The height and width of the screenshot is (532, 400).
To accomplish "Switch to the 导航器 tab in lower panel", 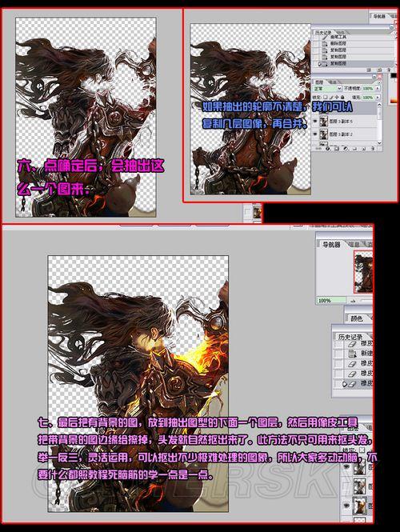I will point(331,244).
